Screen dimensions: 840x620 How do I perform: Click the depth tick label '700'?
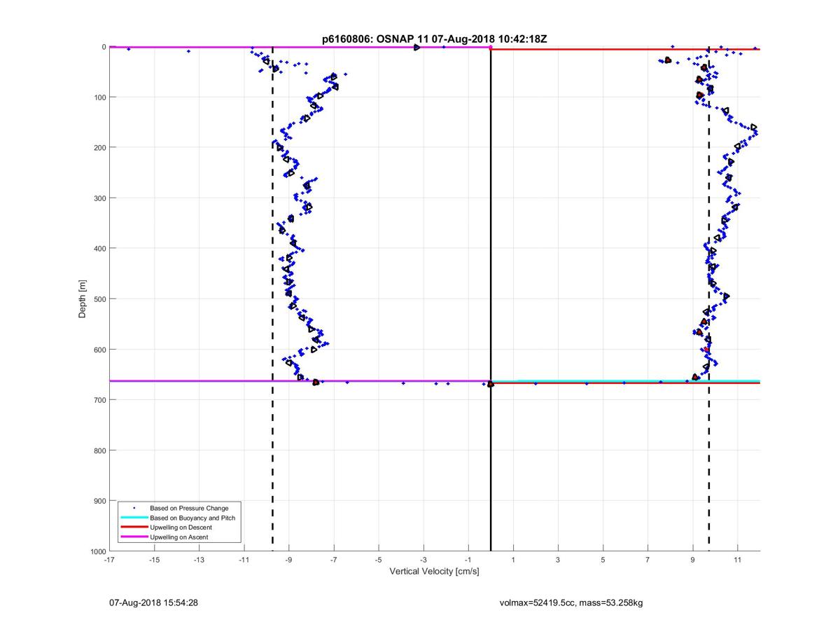99,400
